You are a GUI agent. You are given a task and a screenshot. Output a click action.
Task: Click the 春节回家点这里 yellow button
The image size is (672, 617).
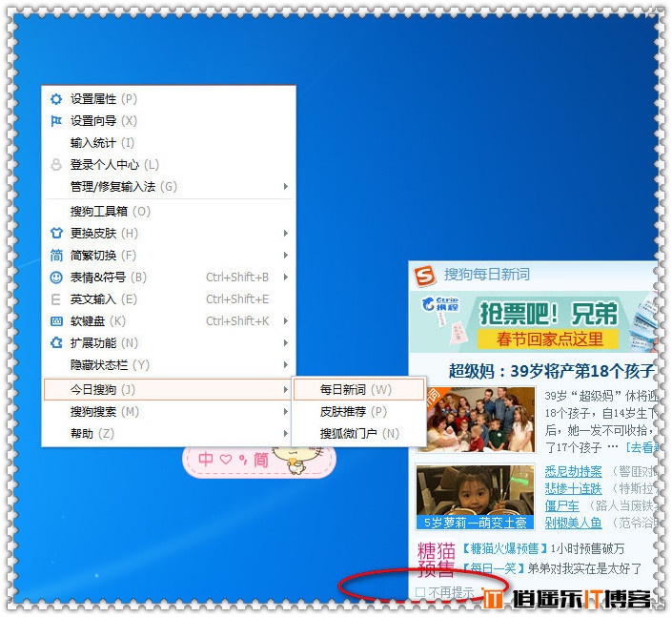[x=549, y=339]
